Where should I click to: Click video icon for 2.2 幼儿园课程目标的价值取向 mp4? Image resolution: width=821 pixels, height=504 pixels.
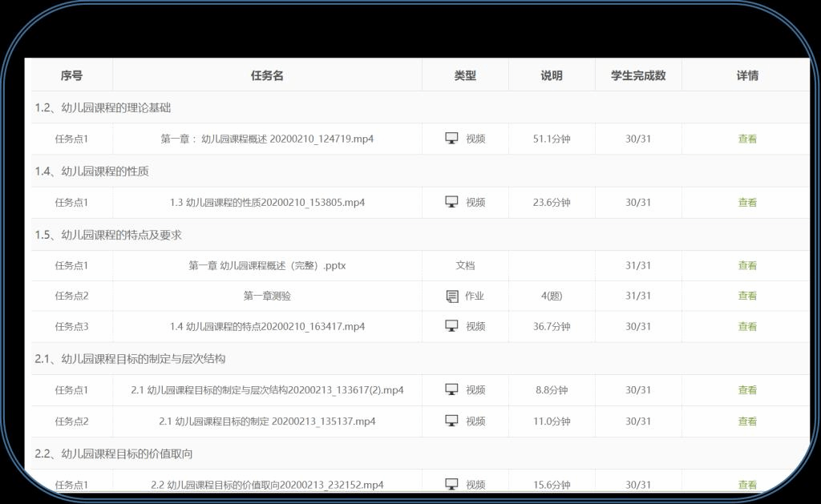pyautogui.click(x=451, y=485)
